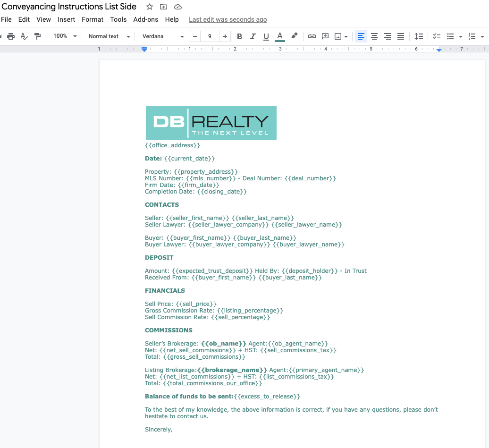Edit the font size field showing 9
489x448 pixels.
coord(210,36)
